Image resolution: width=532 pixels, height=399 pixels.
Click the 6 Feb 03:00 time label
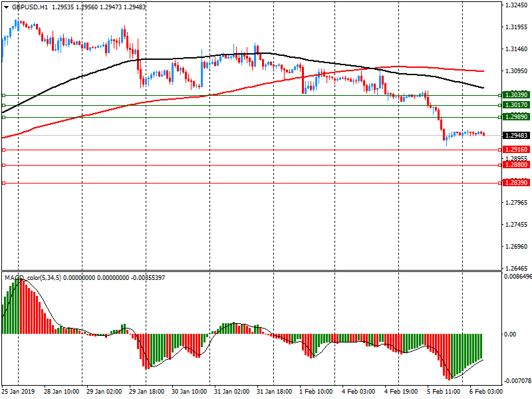tap(484, 392)
